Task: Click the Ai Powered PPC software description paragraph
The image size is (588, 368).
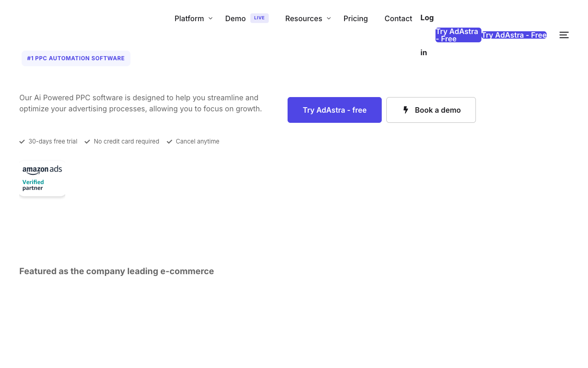Action: (x=141, y=103)
